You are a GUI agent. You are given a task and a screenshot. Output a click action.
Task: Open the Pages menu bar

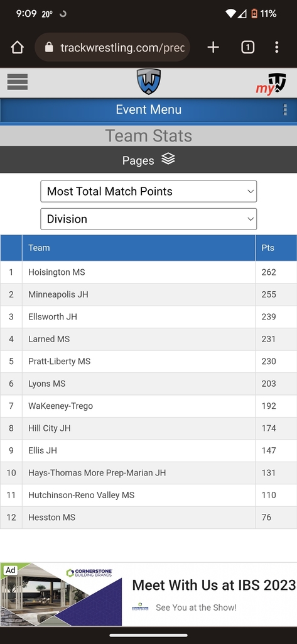pyautogui.click(x=148, y=160)
